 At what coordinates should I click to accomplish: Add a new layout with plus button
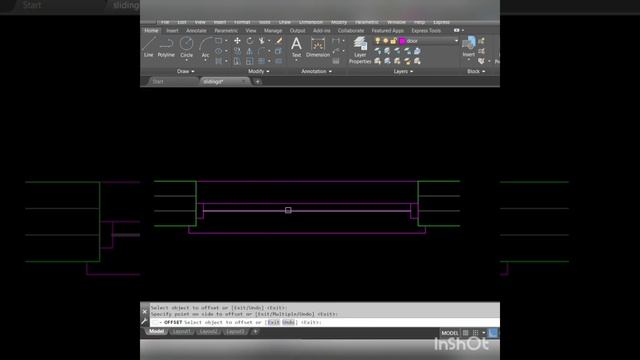255,331
